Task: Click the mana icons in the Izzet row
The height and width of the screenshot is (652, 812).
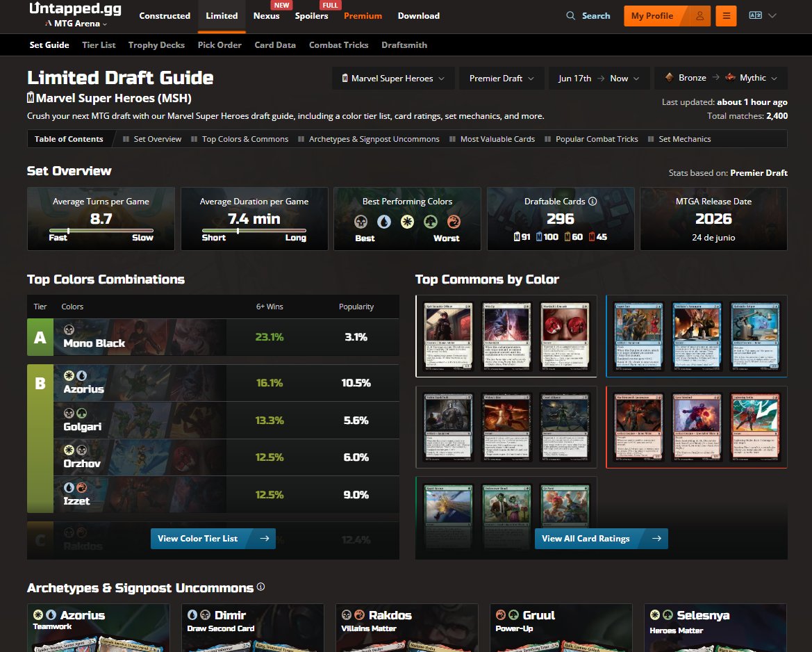Action: point(75,488)
